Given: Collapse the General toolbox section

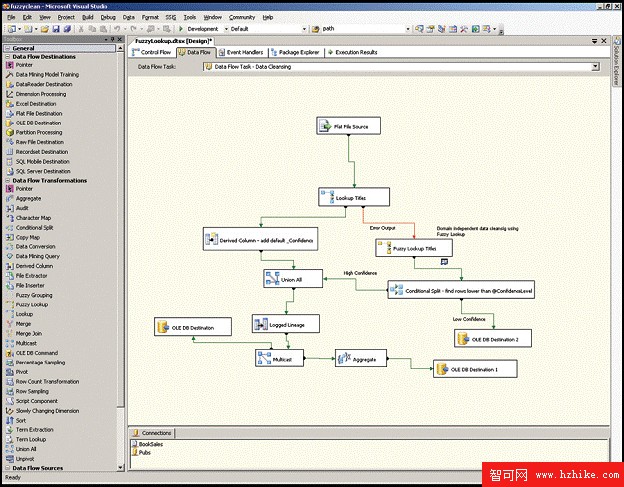Looking at the screenshot, I should (x=8, y=48).
